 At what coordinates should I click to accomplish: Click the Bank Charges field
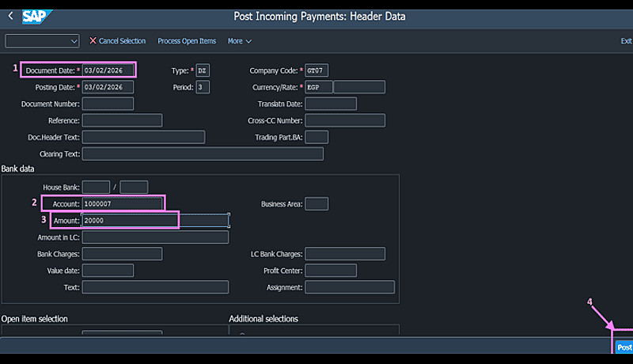coord(123,254)
